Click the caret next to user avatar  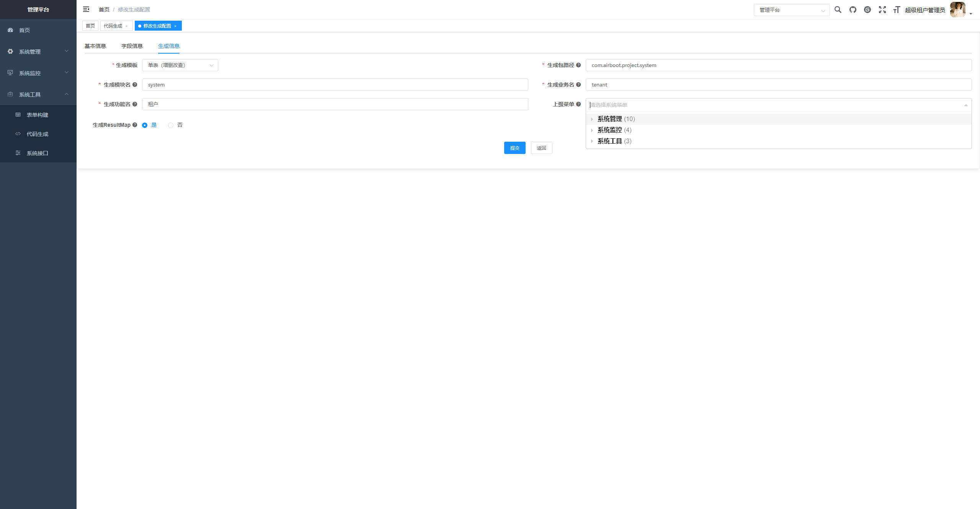pos(971,14)
